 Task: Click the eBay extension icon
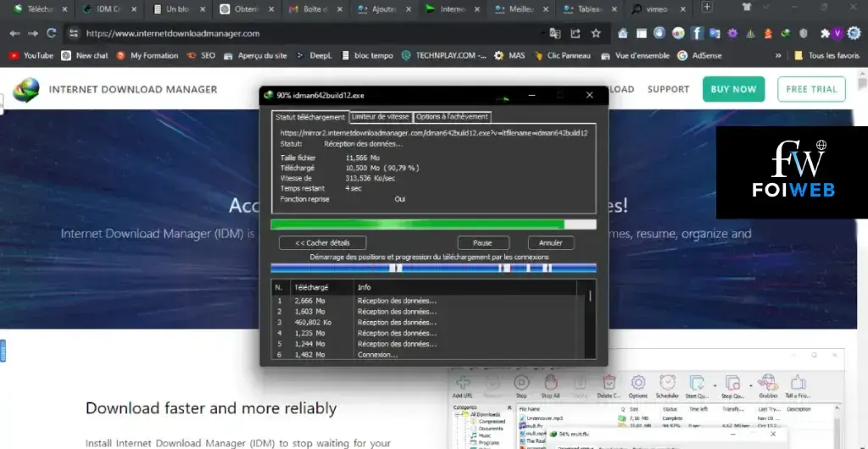[x=678, y=34]
